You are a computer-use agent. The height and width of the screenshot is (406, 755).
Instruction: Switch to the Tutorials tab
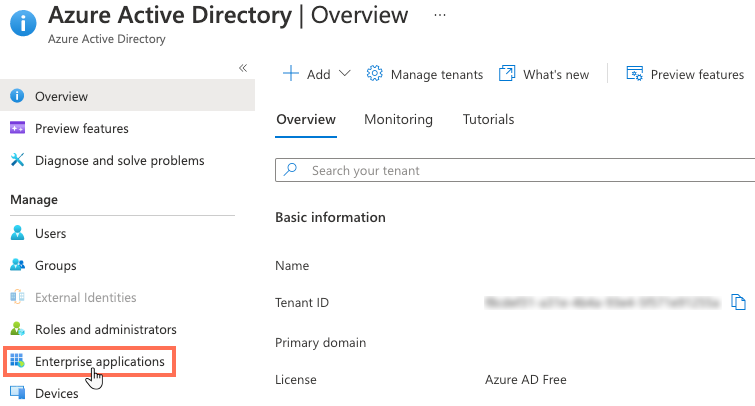488,119
